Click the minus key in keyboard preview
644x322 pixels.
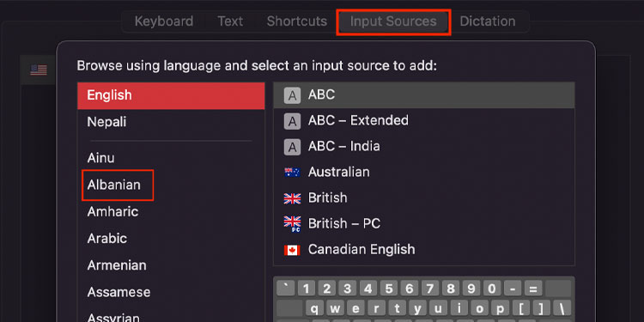(513, 289)
